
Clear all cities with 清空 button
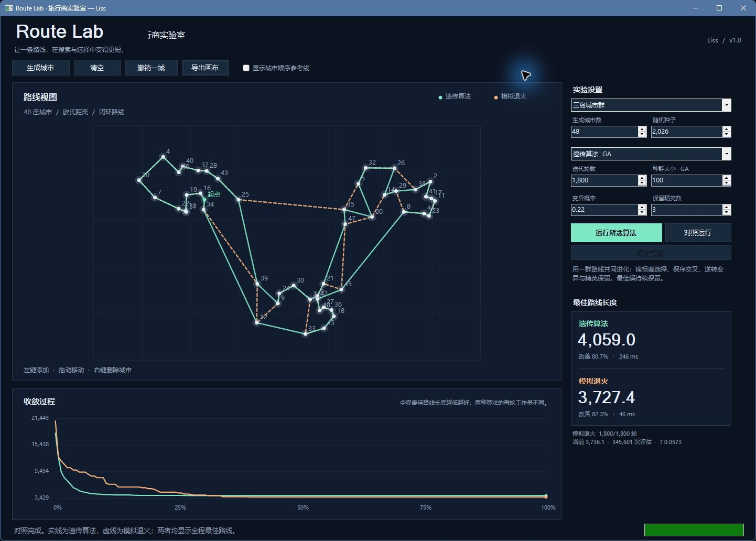pyautogui.click(x=97, y=68)
